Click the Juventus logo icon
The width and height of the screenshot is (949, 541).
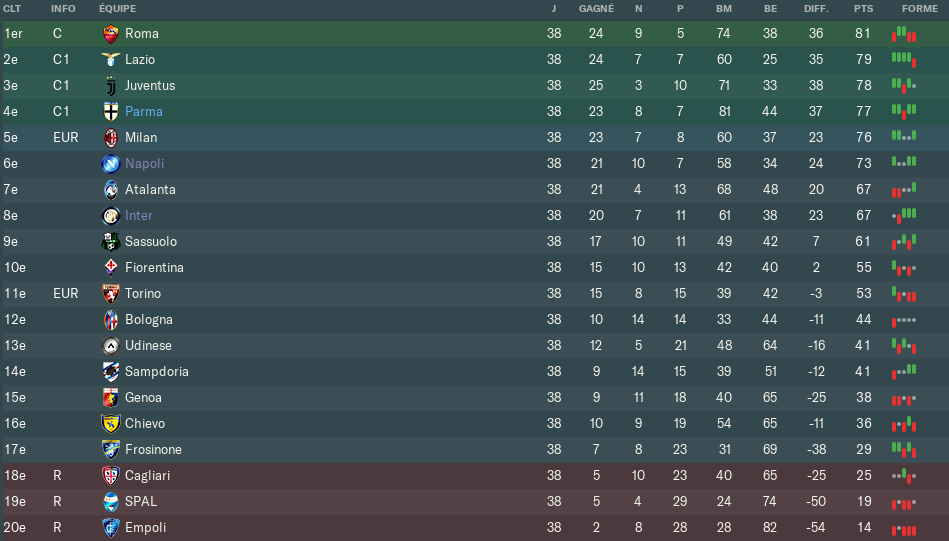(x=111, y=86)
